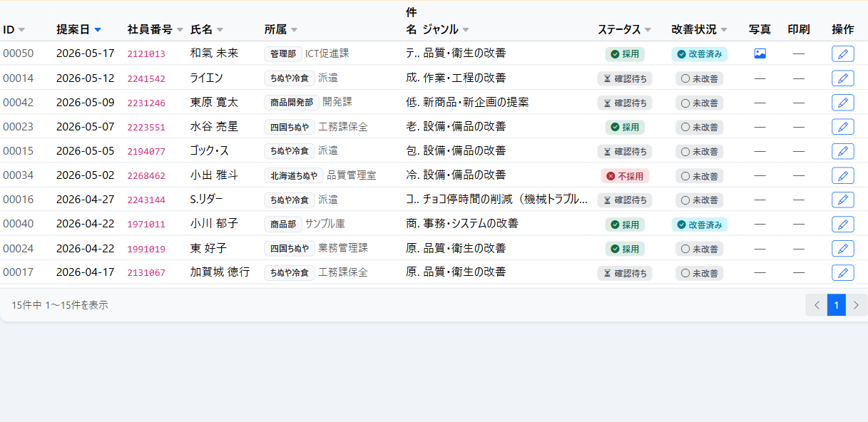Sort by 社員番号 column header
This screenshot has height=422, width=868.
(x=155, y=29)
